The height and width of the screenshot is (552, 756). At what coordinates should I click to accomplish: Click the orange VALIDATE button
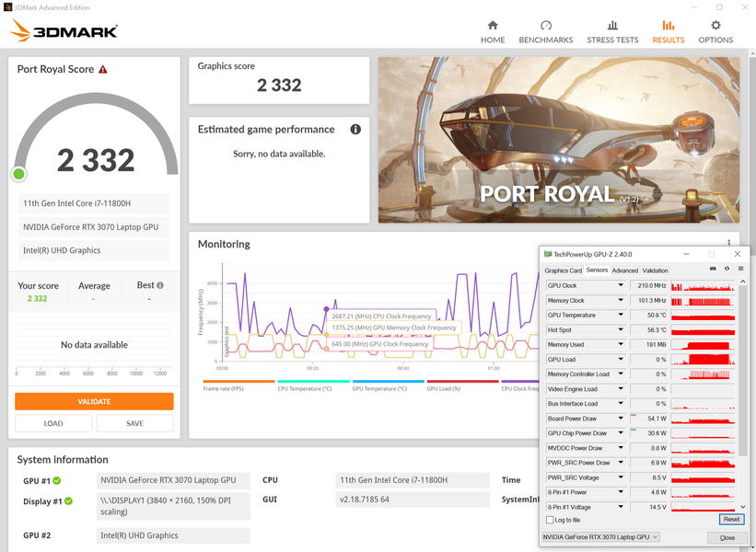(94, 401)
